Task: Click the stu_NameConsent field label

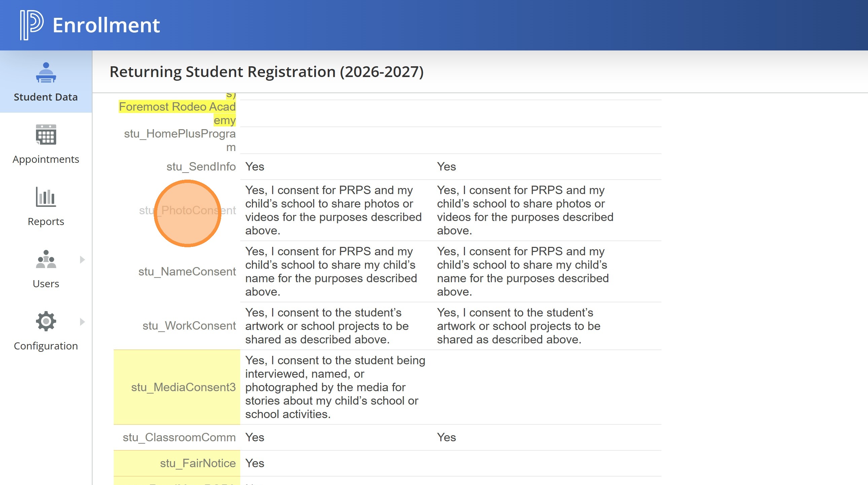Action: pos(187,271)
